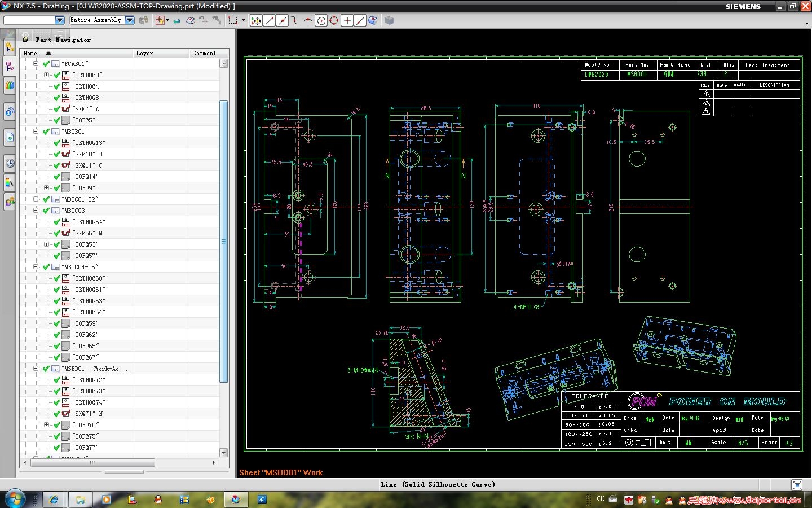Toggle the green check on "ORTHO@60"
Viewport: 812px width, 508px height.
[57, 278]
